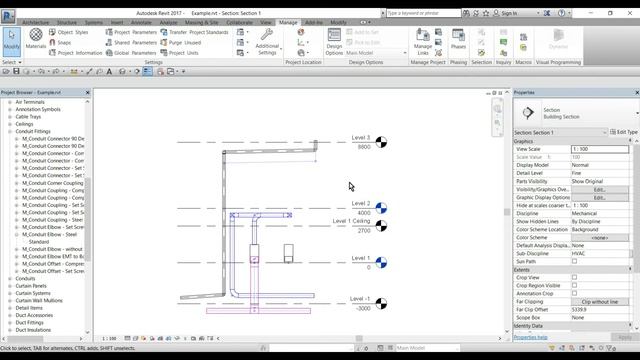Screen dimensions: 640x360
Task: Select M_Conduit Elbow Standard type
Action: click(x=39, y=242)
